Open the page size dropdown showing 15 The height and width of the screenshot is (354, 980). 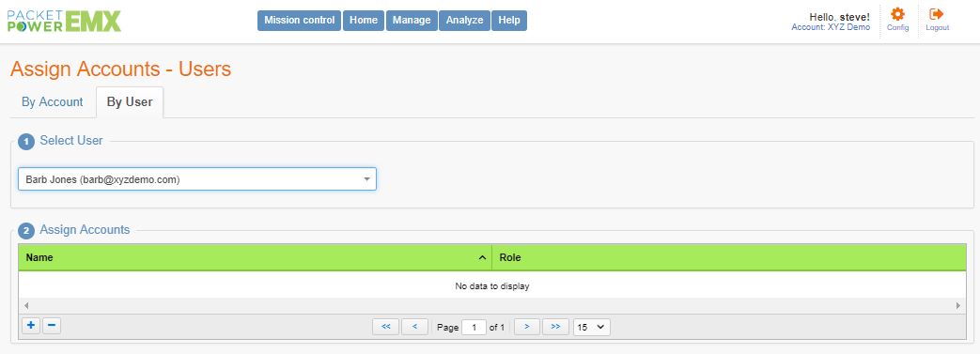pos(591,327)
